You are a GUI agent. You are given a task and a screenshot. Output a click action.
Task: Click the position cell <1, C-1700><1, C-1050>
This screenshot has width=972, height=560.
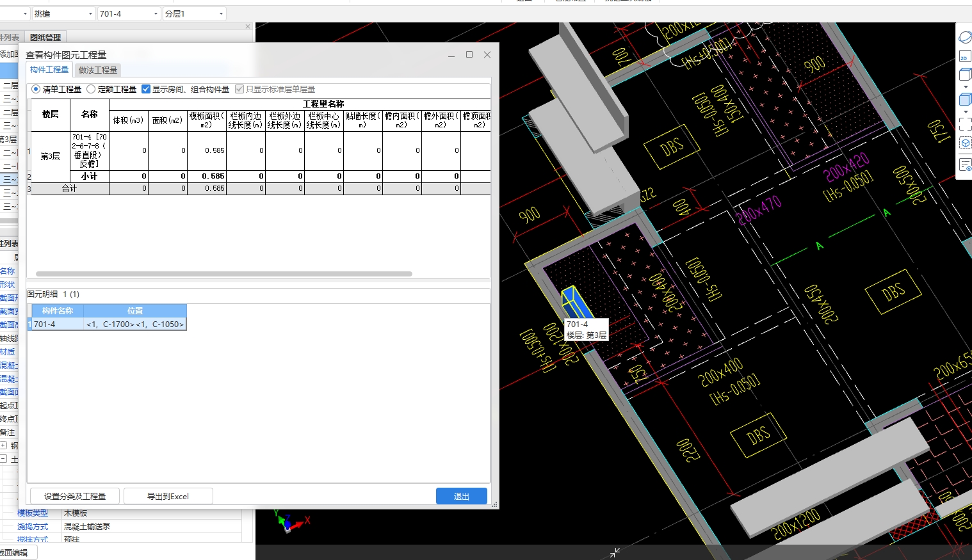click(x=135, y=324)
